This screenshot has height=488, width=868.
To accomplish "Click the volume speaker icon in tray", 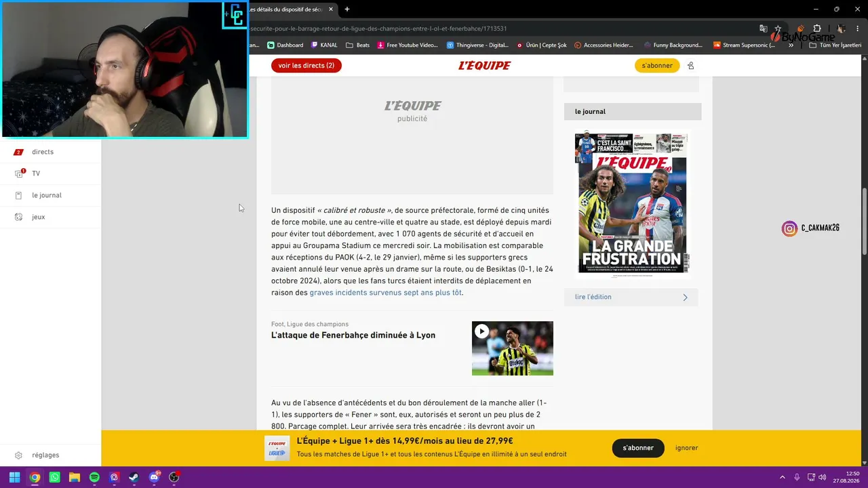I will (823, 477).
